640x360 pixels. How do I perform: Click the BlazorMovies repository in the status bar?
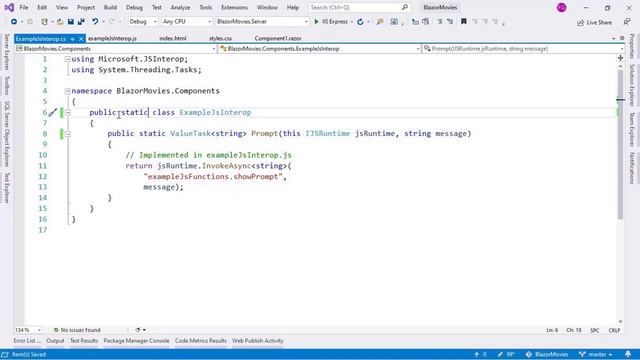click(x=547, y=354)
